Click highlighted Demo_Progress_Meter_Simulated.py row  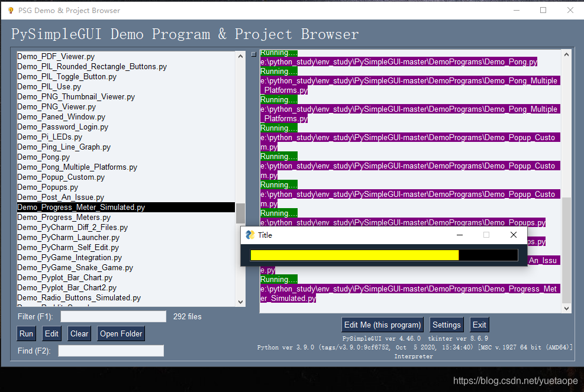126,208
